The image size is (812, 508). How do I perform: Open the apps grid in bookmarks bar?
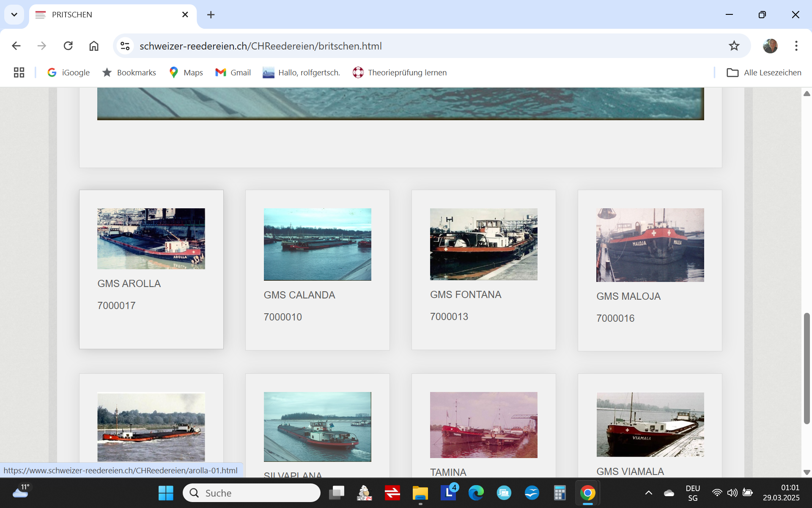tap(19, 72)
